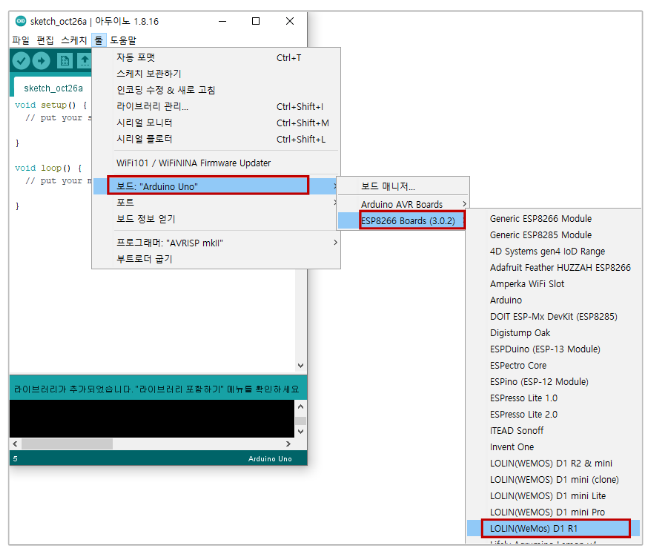The image size is (649, 551).
Task: Open the 편집 menu
Action: pos(45,40)
